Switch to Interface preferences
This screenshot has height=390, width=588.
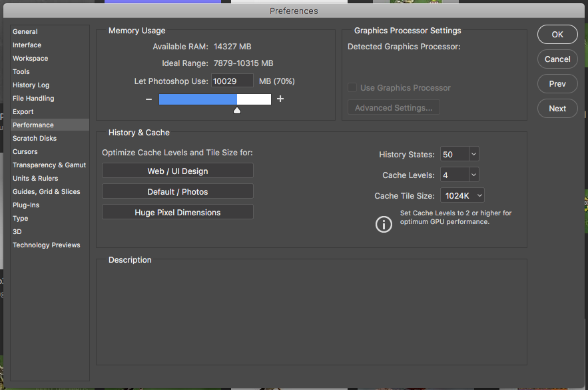(50, 45)
